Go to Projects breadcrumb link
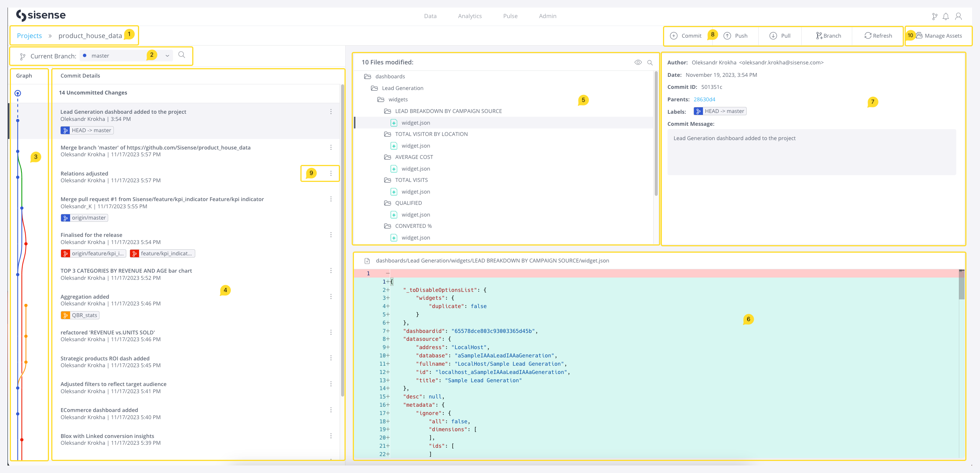980x473 pixels. (29, 36)
